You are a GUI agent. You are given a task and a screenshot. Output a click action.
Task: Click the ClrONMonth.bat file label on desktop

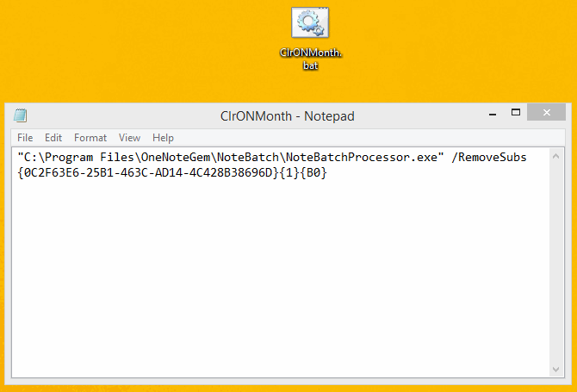(x=311, y=59)
